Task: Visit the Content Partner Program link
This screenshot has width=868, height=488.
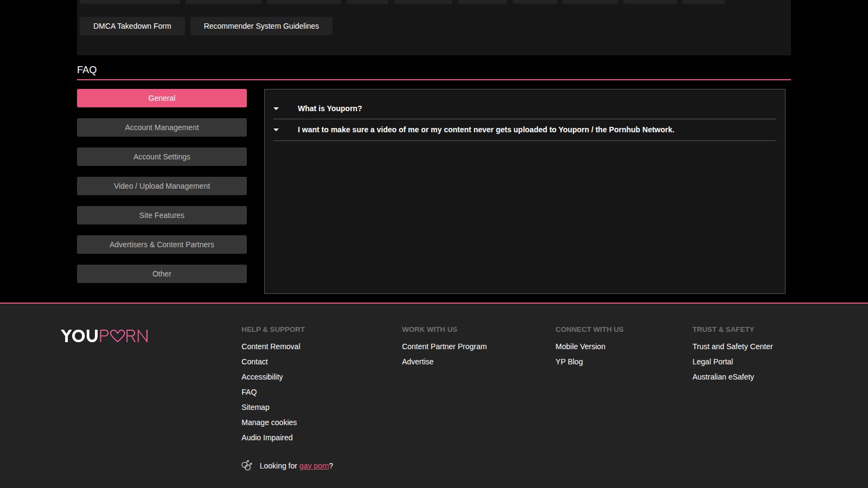Action: (x=444, y=346)
